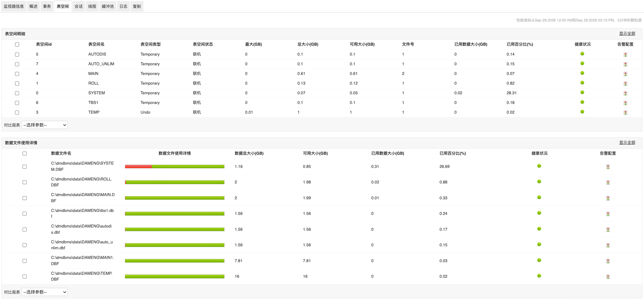Image resolution: width=644 pixels, height=300 pixels.
Task: Click the 26.69 data file percentage value
Action: tap(444, 167)
